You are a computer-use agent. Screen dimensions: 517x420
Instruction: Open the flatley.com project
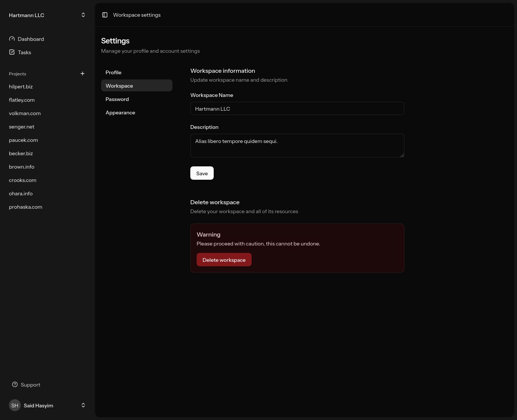(x=48, y=100)
